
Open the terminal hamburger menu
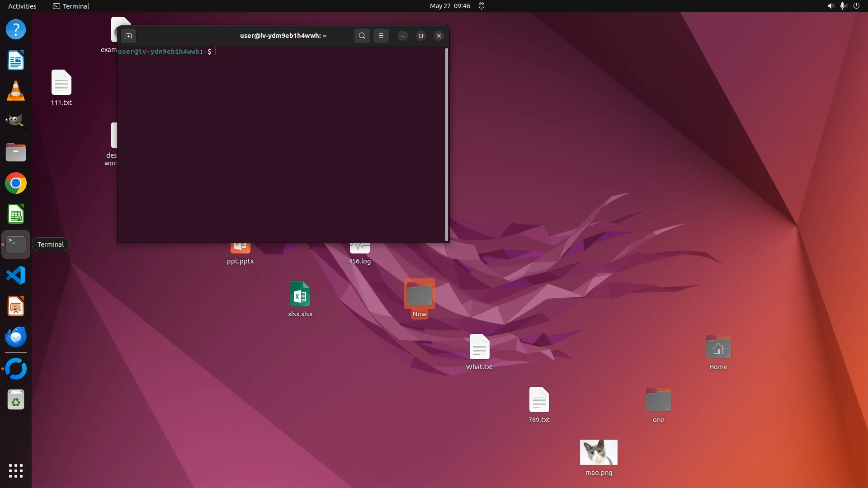381,36
